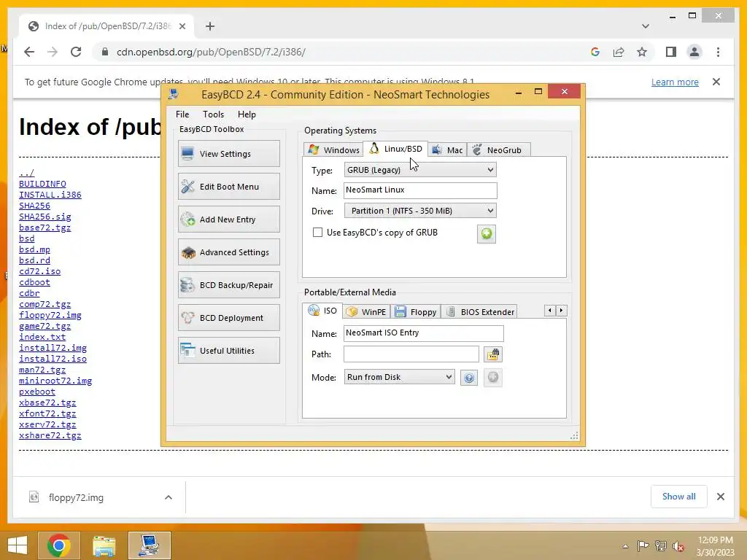Open the EasyBCD File menu
Viewport: 747px width, 560px height.
pos(182,114)
